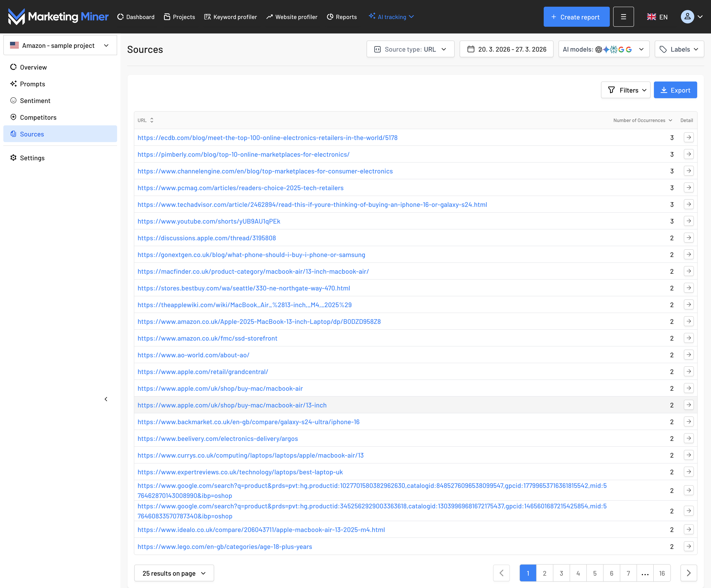The height and width of the screenshot is (588, 711).
Task: Change the 25 results on page dropdown
Action: 174,573
